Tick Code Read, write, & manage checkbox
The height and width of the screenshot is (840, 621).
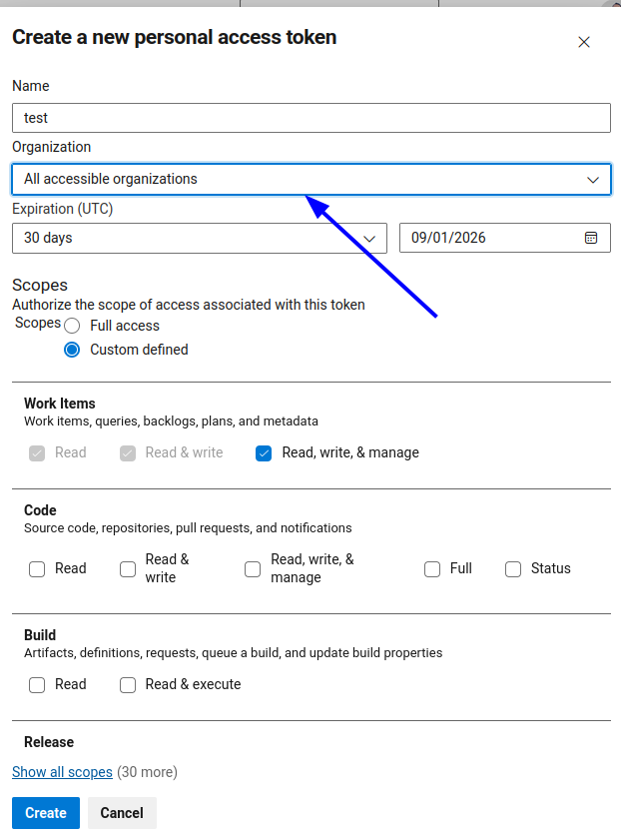[x=253, y=569]
